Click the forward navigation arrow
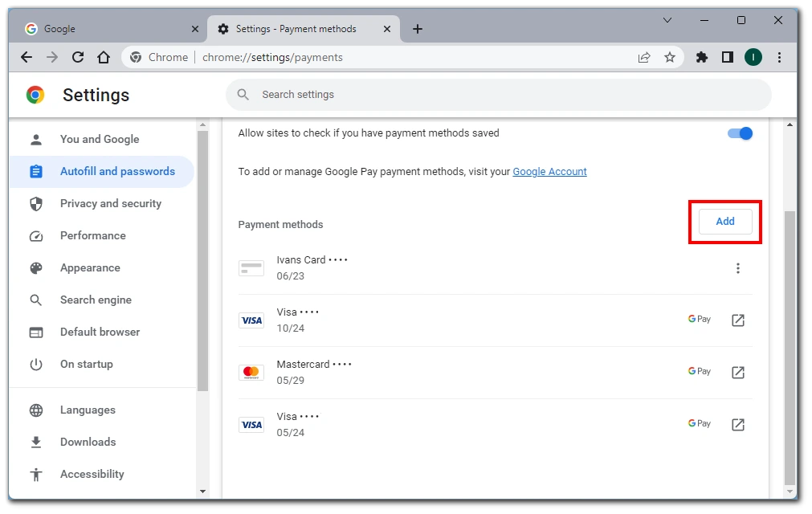 click(x=51, y=58)
